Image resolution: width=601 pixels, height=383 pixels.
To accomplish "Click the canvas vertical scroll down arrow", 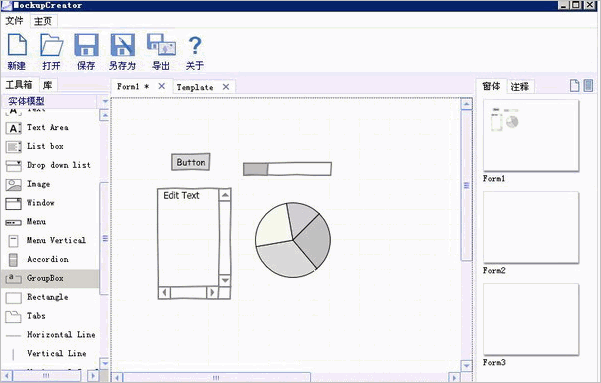I will click(466, 366).
